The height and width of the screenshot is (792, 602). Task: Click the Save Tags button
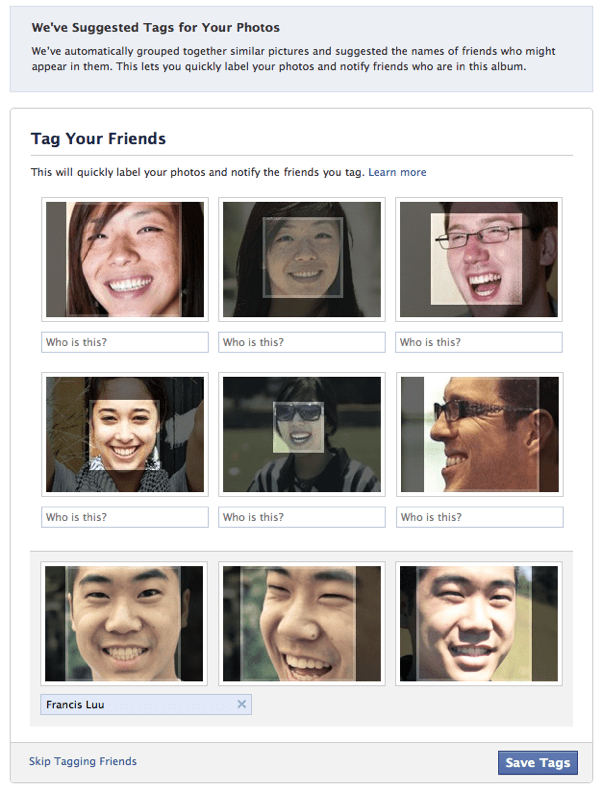537,762
